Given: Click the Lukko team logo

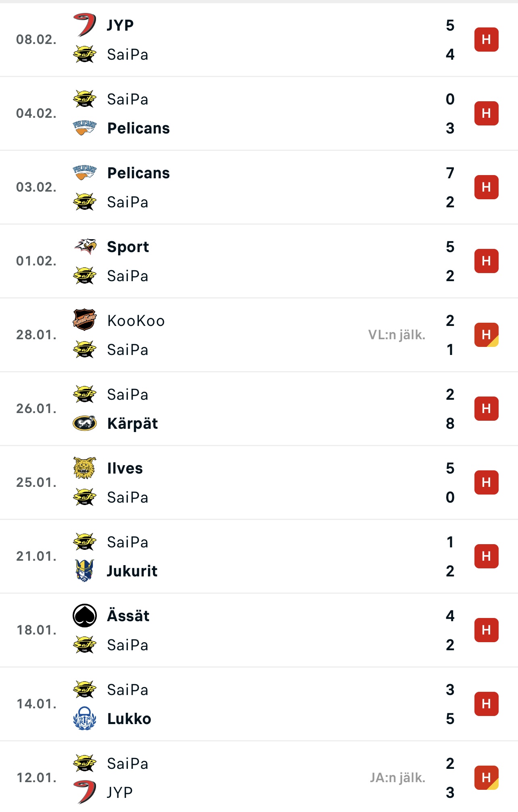Looking at the screenshot, I should [x=85, y=718].
